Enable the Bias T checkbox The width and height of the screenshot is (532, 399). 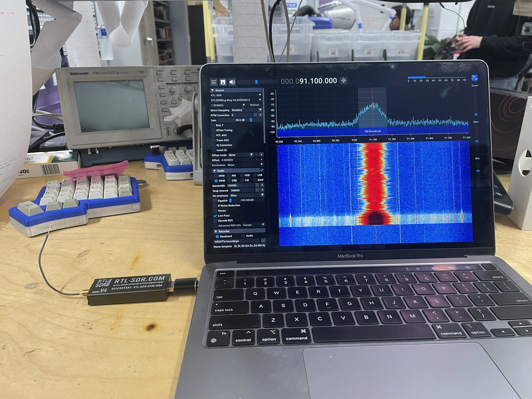point(213,125)
